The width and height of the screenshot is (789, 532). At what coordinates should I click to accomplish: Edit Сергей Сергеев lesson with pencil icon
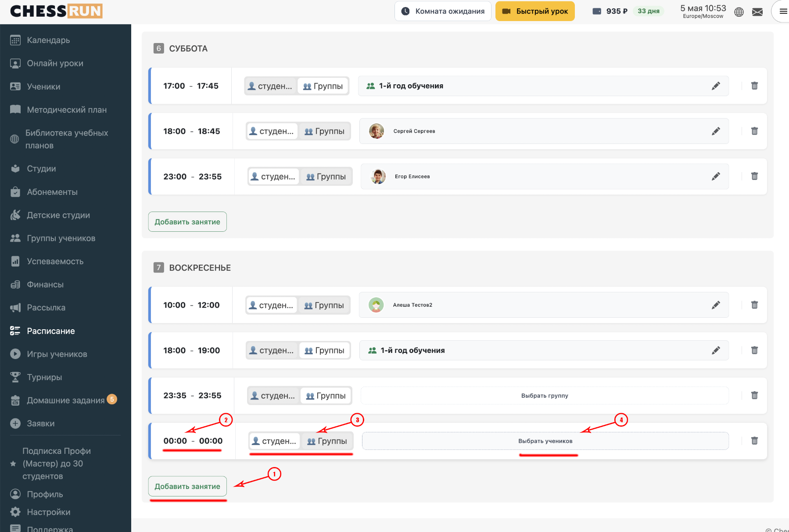coord(716,131)
